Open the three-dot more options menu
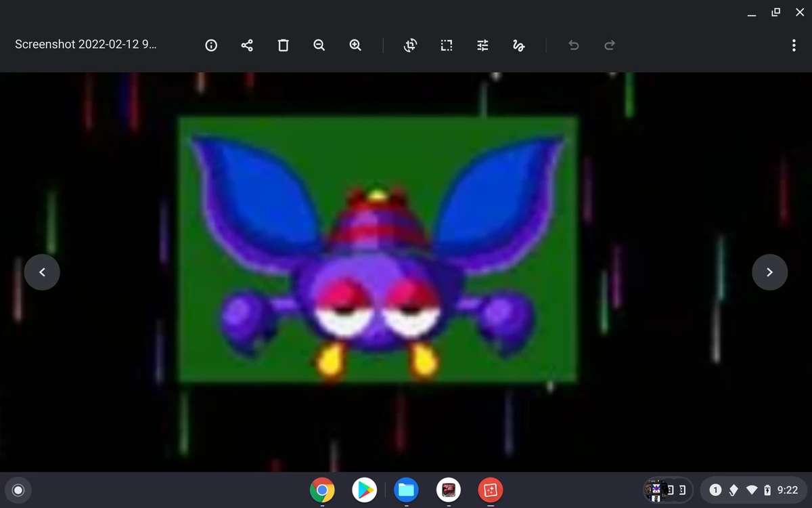This screenshot has height=508, width=812. [x=794, y=45]
